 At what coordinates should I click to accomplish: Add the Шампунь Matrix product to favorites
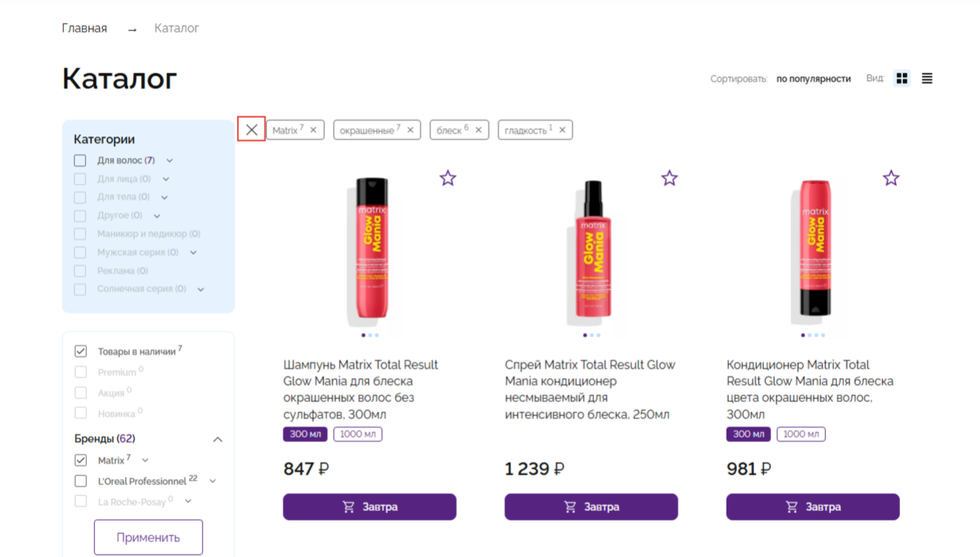(x=447, y=178)
